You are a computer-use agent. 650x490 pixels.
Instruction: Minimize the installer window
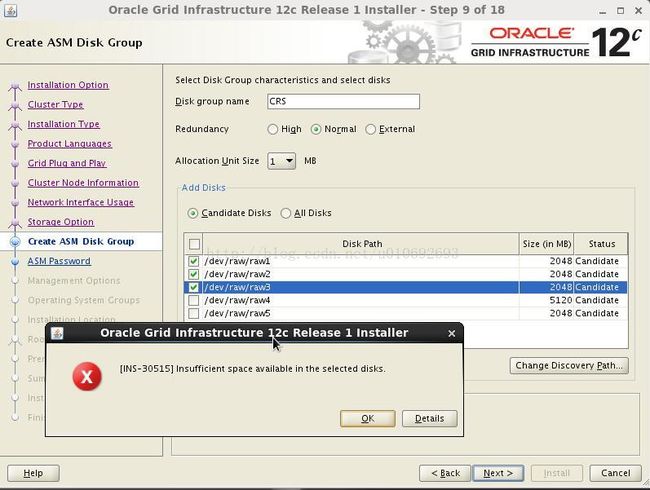603,11
